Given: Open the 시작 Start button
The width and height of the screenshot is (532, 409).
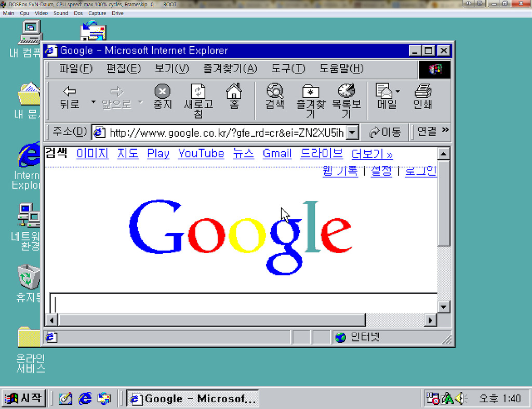Looking at the screenshot, I should 24,398.
